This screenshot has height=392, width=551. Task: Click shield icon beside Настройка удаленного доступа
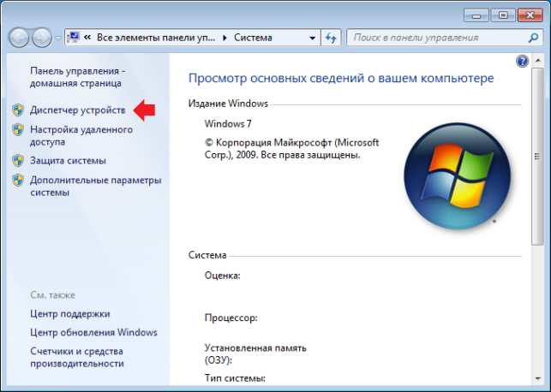[x=18, y=129]
